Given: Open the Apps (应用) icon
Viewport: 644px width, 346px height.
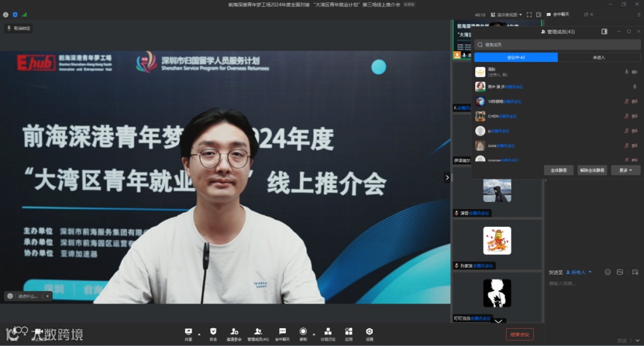Looking at the screenshot, I should point(349,334).
